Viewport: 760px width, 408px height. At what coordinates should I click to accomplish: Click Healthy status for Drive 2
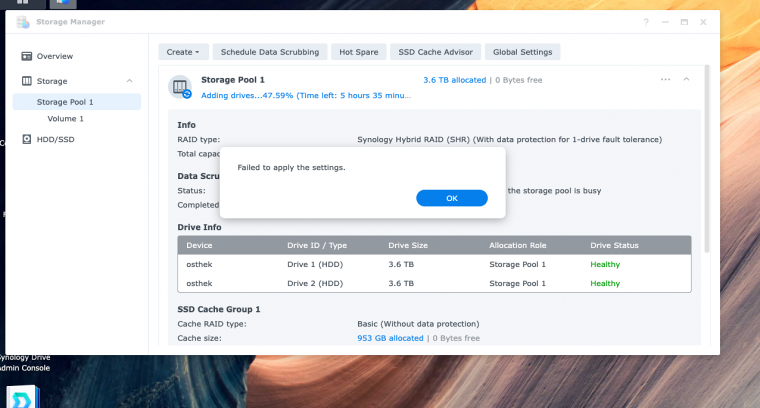click(x=605, y=283)
